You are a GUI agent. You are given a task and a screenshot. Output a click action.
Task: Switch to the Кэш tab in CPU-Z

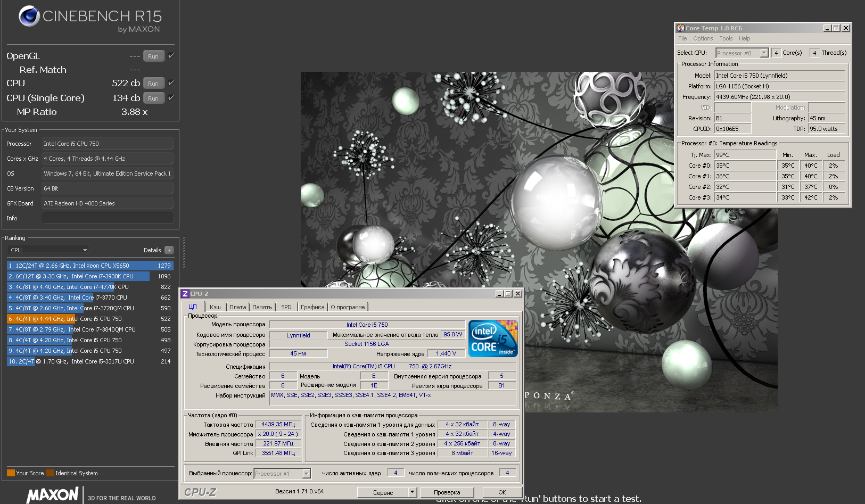(x=215, y=307)
